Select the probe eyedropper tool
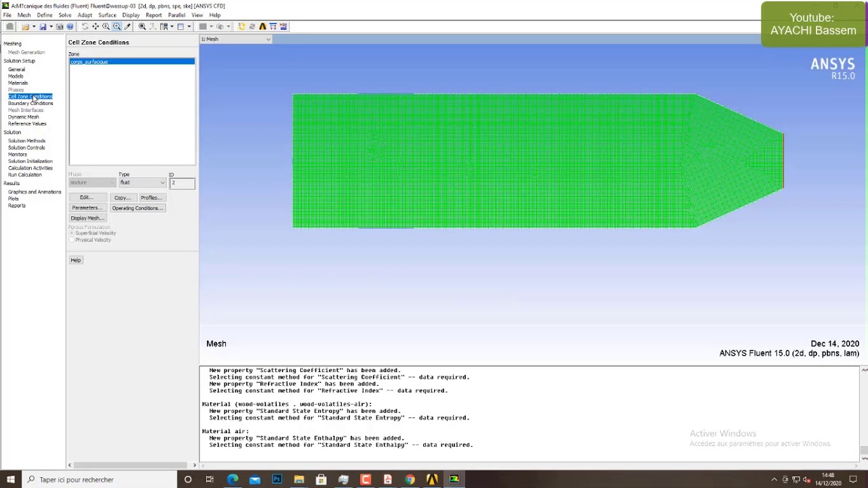Viewport: 868px width, 488px height. coord(127,26)
